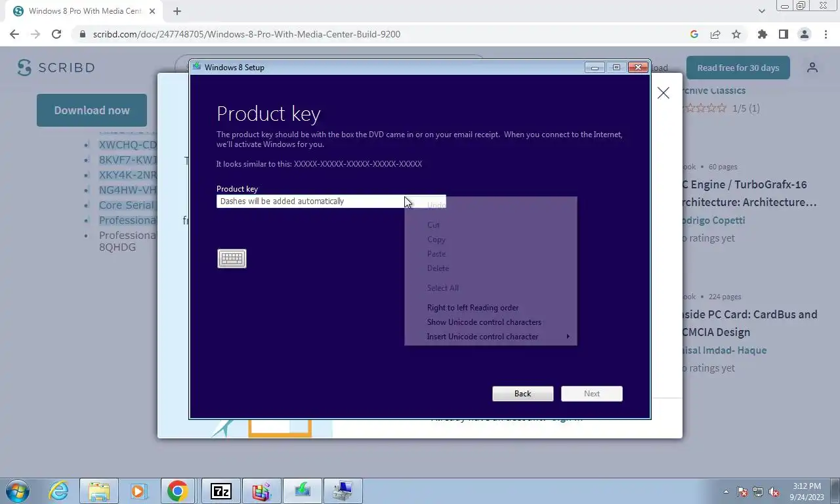Screen dimensions: 840x504
Task: Bookmark this tab with the star
Action: tap(736, 34)
